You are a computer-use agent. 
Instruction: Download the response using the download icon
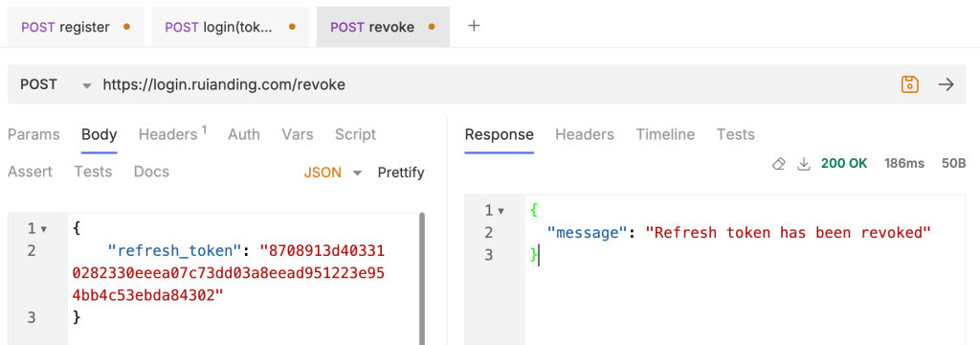pos(803,164)
